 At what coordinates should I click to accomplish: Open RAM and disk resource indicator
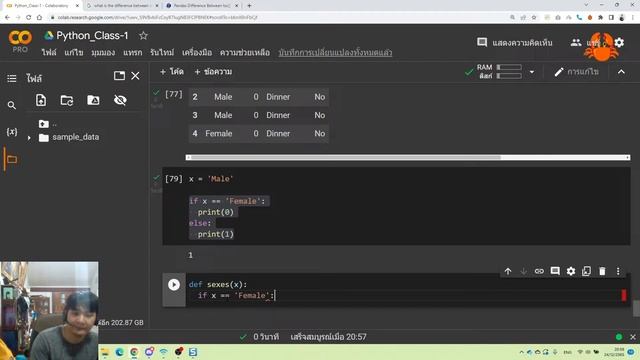tap(499, 71)
